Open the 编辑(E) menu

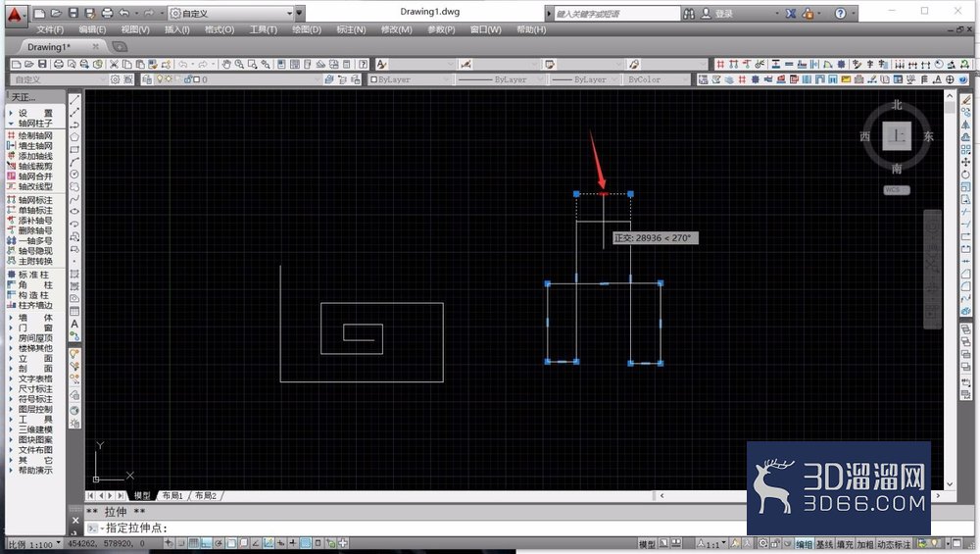coord(92,29)
